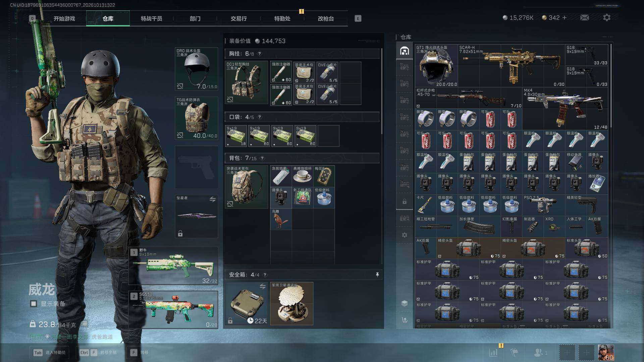Click the equipment panel scrollbar
This screenshot has height=362, width=644.
[382, 90]
